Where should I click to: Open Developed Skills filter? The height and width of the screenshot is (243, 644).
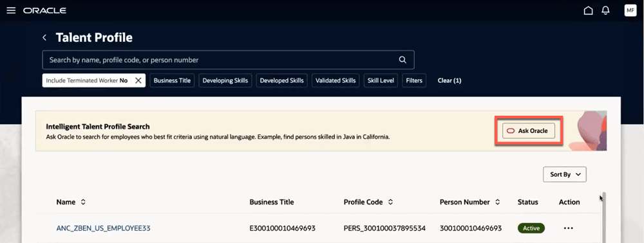tap(282, 81)
